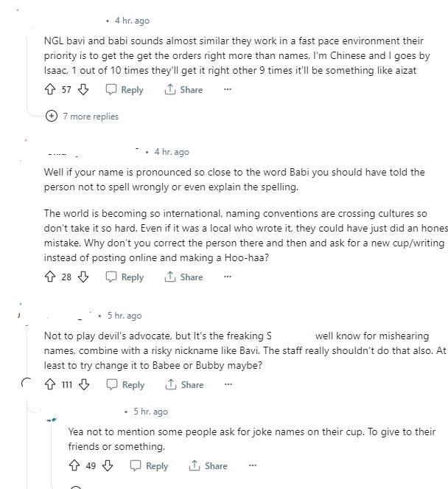Upvote the comment with 49 points

tap(74, 466)
